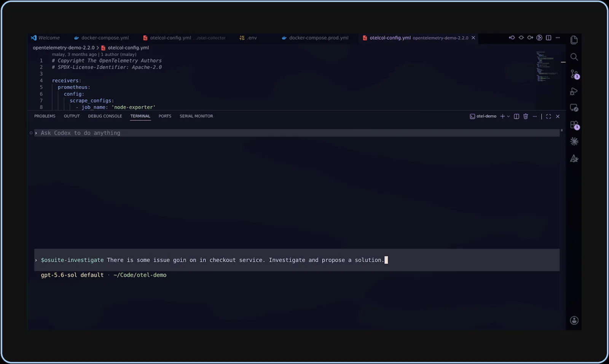Click breadcrumb folder opentelemetry-demo-2.2.0
This screenshot has width=609, height=364.
click(64, 48)
